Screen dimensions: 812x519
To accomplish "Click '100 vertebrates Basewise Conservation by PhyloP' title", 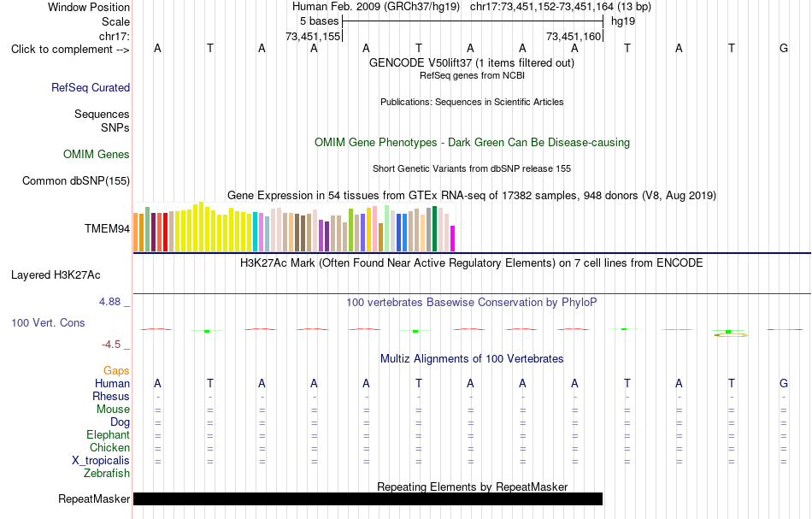I will 472,303.
